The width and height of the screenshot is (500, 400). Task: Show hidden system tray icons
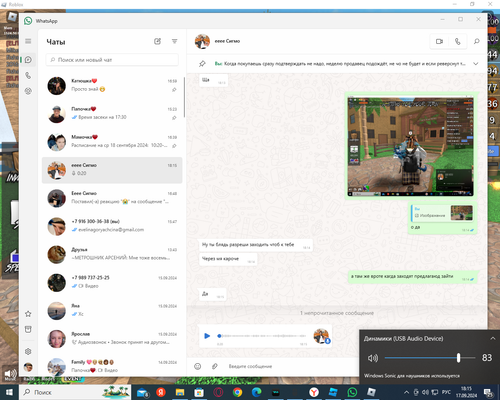click(x=406, y=392)
